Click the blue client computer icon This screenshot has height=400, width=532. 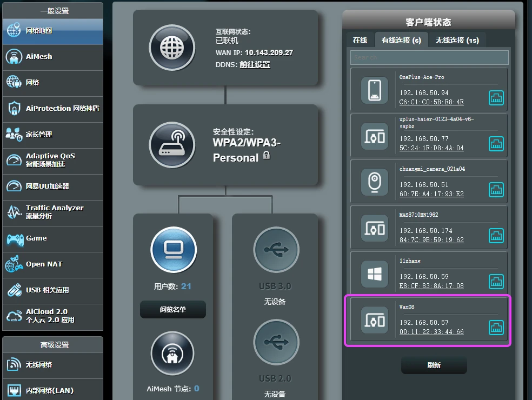point(174,250)
